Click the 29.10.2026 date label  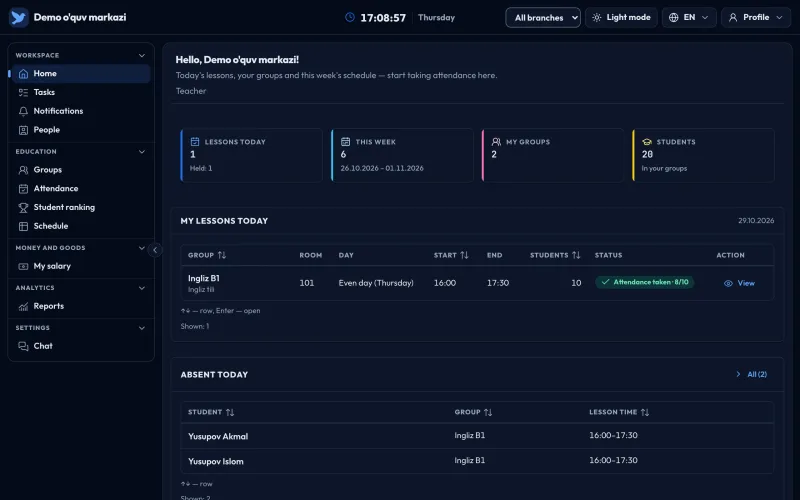(756, 221)
